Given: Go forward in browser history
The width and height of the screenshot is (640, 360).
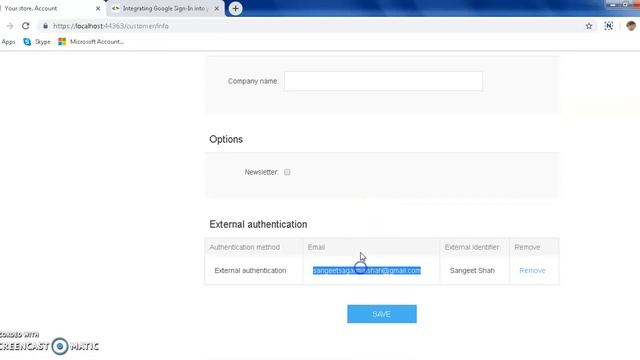Looking at the screenshot, I should [x=10, y=26].
